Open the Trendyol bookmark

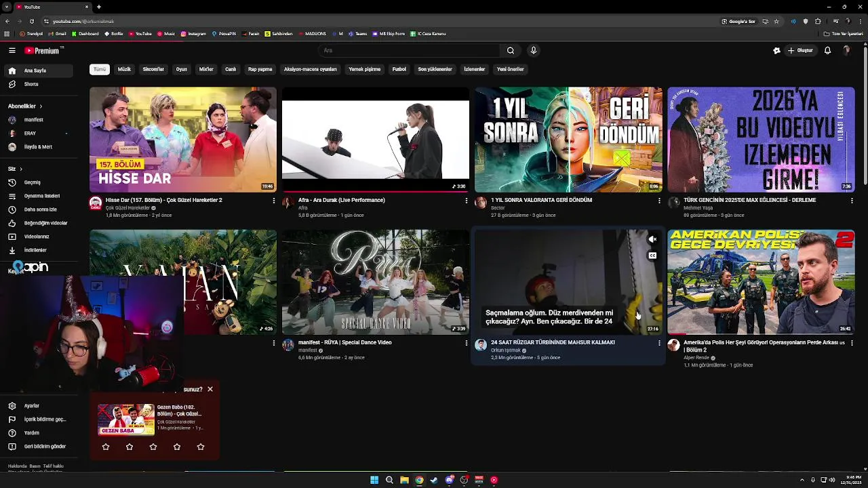click(x=31, y=34)
